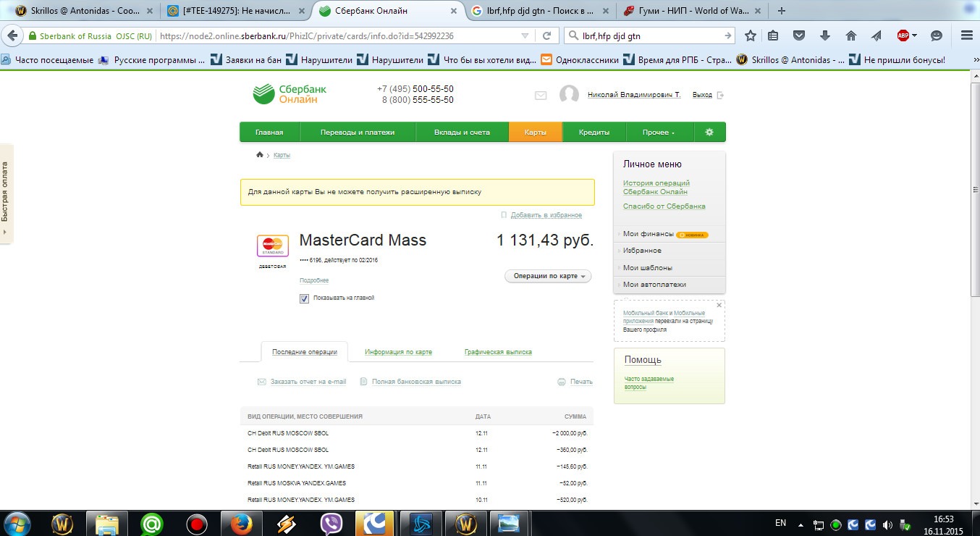Open the Кредиты menu item
This screenshot has height=536, width=980.
pyautogui.click(x=594, y=132)
